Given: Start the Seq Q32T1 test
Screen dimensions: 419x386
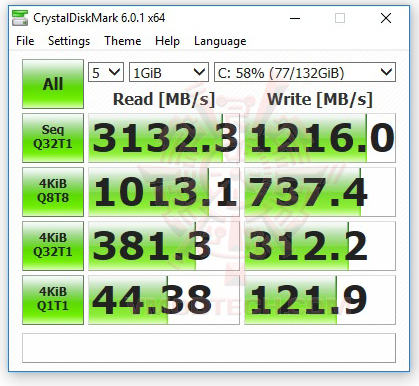Looking at the screenshot, I should (53, 138).
